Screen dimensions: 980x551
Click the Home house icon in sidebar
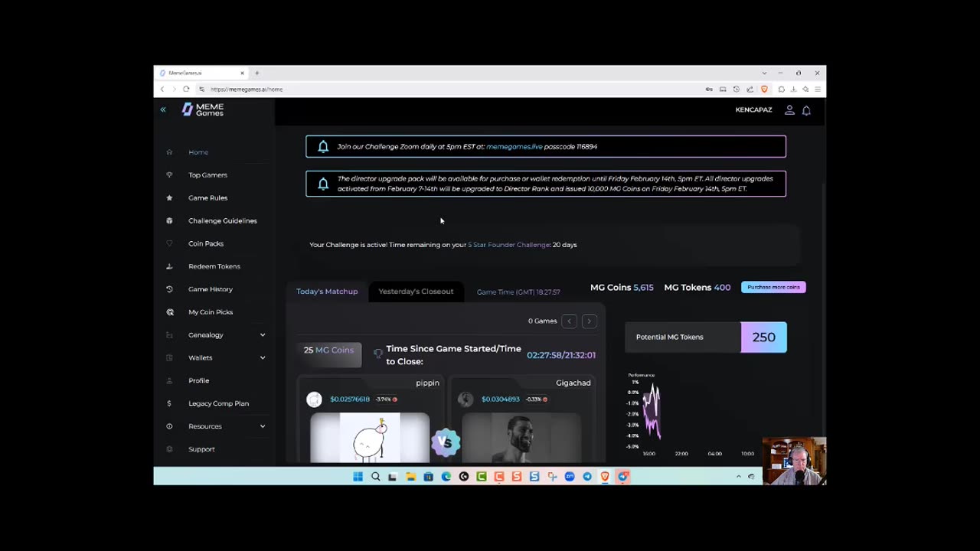click(x=169, y=152)
